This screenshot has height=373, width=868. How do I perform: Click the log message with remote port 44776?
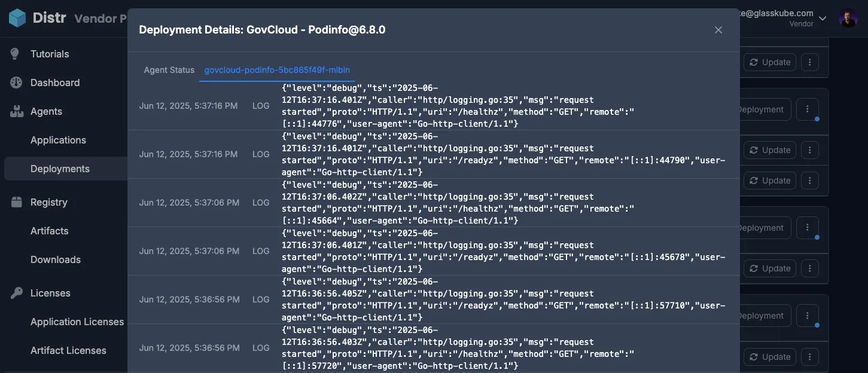458,106
